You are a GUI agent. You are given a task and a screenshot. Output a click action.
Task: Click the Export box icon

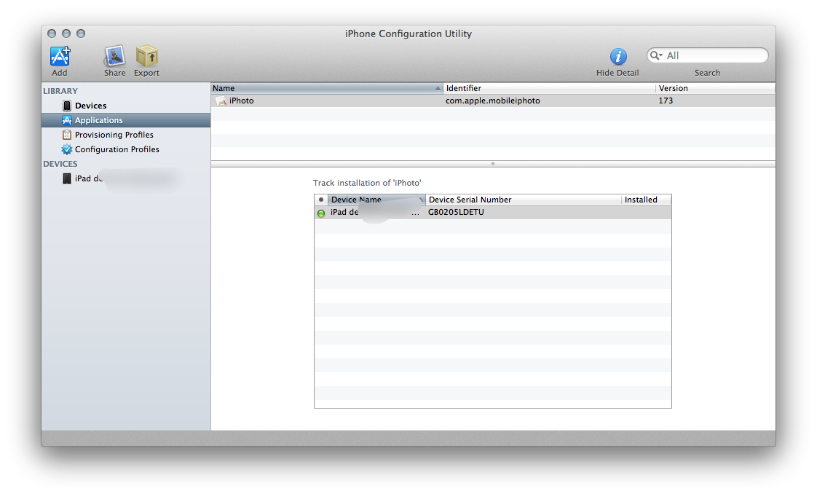pyautogui.click(x=146, y=56)
